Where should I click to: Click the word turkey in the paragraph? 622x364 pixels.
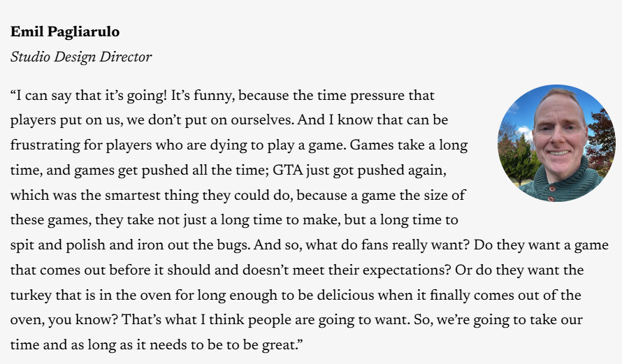point(30,296)
